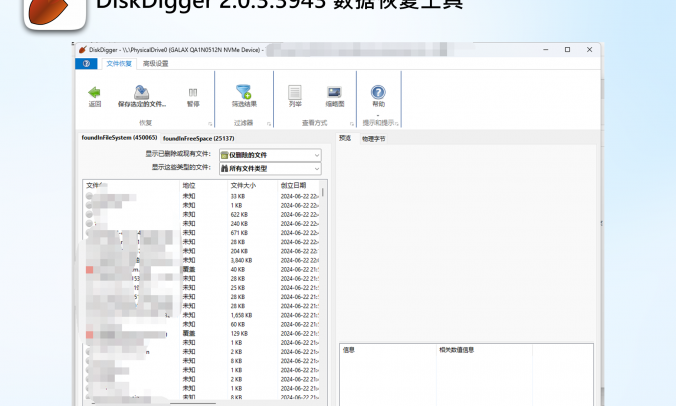The image size is (676, 406).
Task: Select the row with size 33 KB
Action: (202, 196)
